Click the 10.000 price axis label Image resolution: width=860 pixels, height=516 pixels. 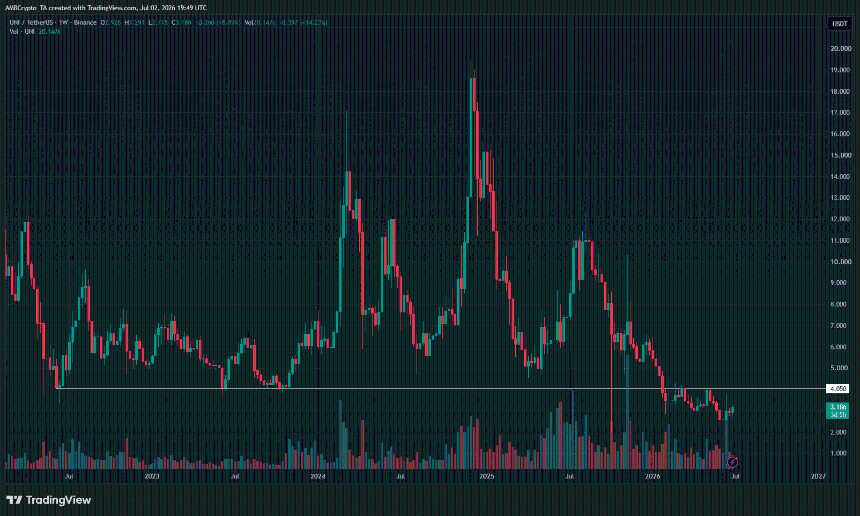click(x=841, y=262)
